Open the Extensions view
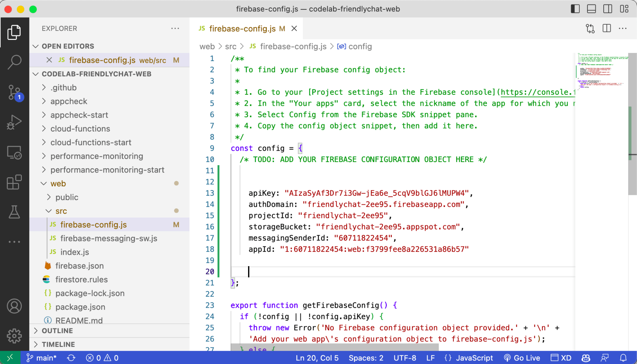Viewport: 637px width, 364px height. pos(14,182)
